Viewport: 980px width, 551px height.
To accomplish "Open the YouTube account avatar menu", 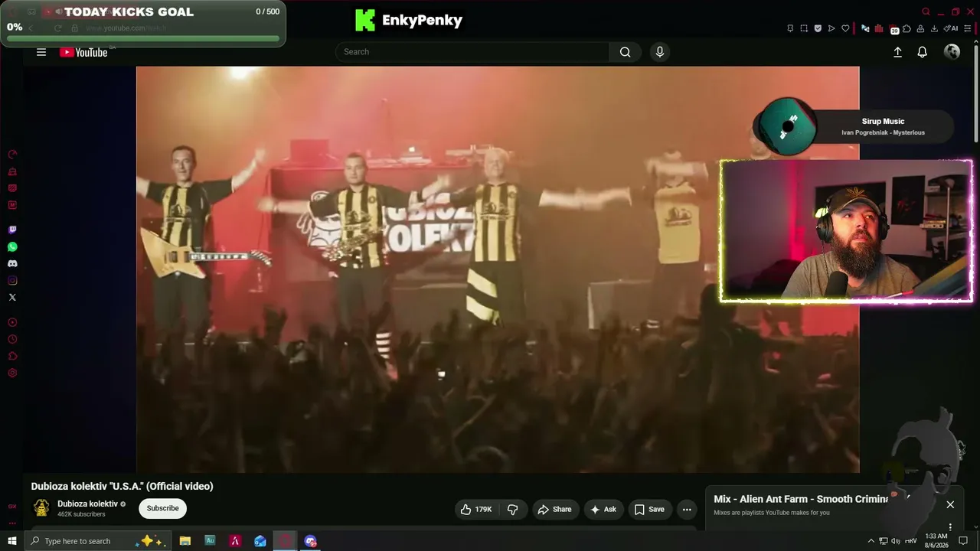I will tap(952, 52).
